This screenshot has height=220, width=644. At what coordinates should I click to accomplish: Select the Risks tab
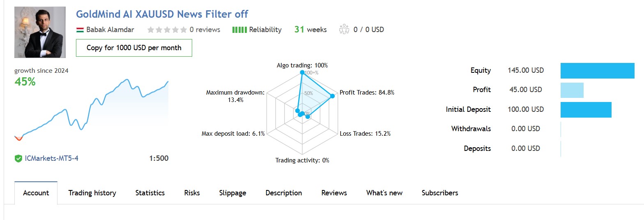(192, 193)
